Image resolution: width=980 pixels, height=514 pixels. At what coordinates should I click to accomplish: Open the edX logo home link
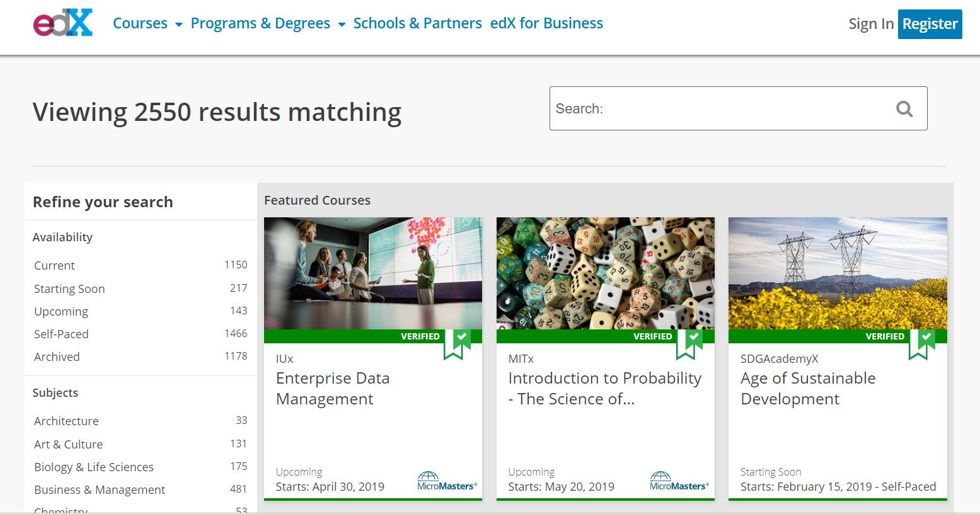(63, 23)
